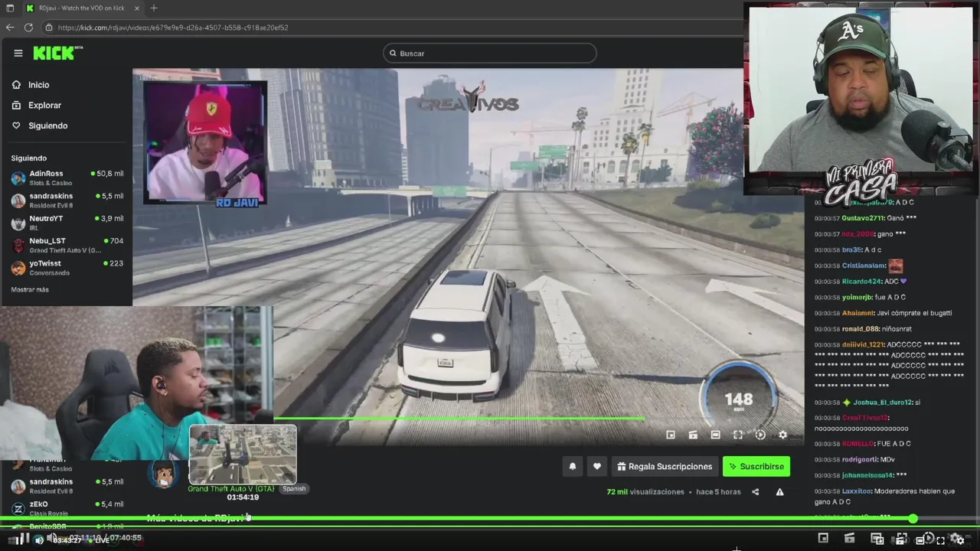This screenshot has height=551, width=980.
Task: Click the Grand Theft Auto V category link
Action: pos(231,488)
